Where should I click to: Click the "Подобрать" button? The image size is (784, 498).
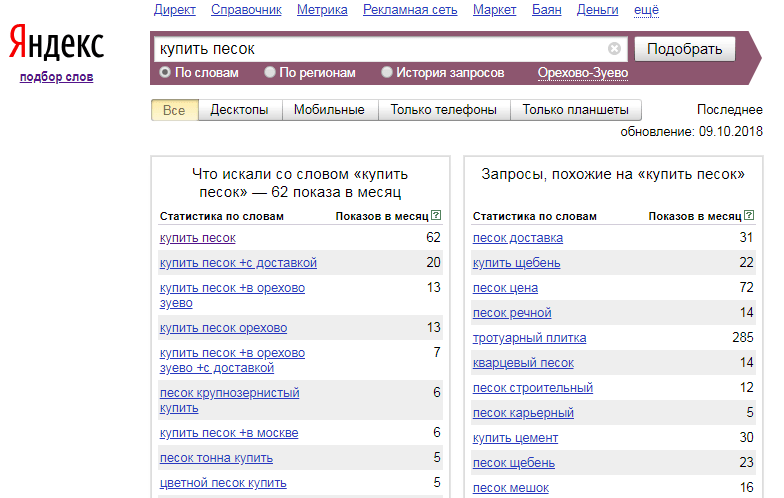tap(684, 49)
